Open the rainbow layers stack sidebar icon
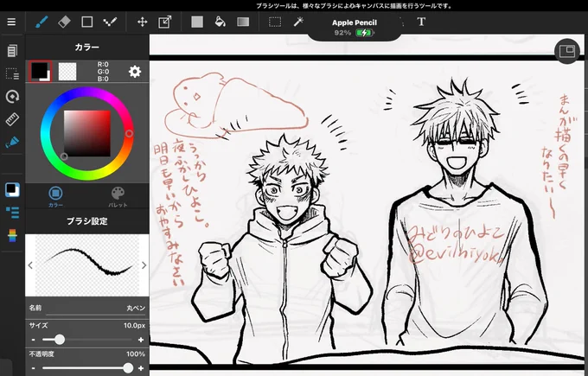588x376 pixels. [12, 235]
